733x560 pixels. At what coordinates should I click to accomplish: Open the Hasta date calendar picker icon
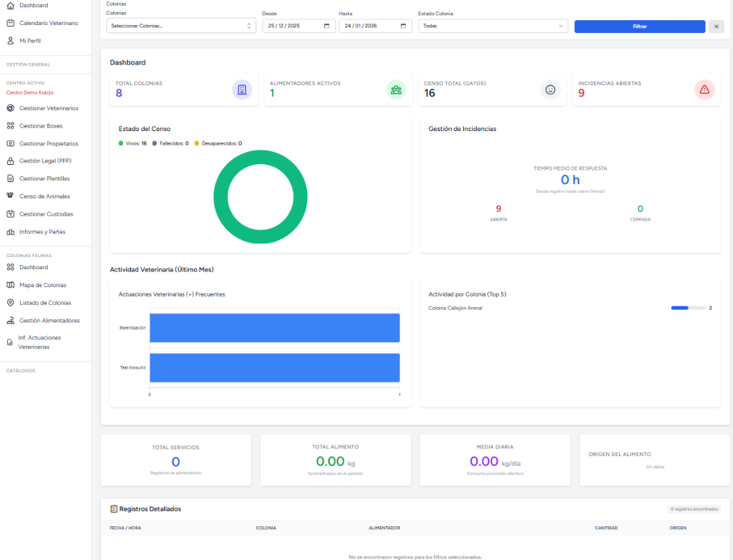coord(404,26)
